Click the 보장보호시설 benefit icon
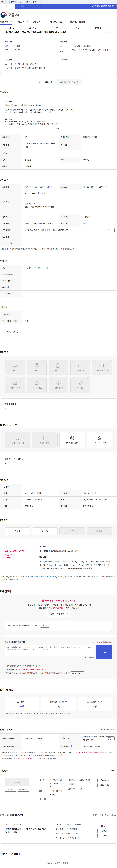The width and height of the screenshot is (117, 868). coord(58,385)
